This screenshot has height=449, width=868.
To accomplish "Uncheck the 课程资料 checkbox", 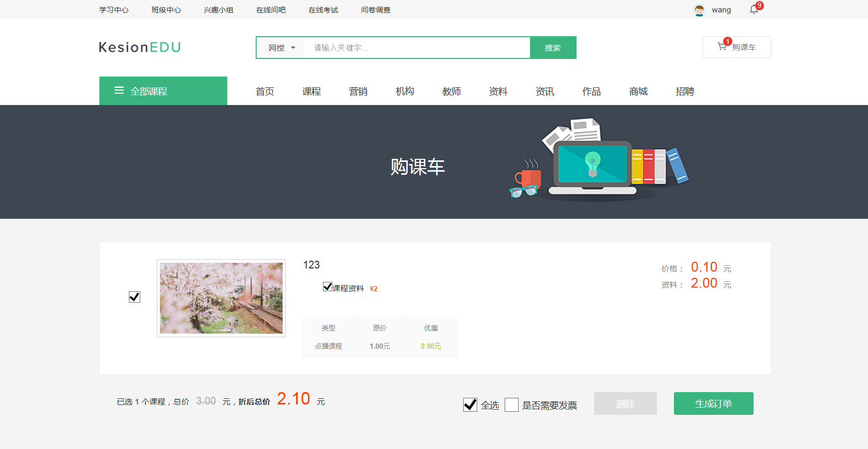I will [x=328, y=287].
